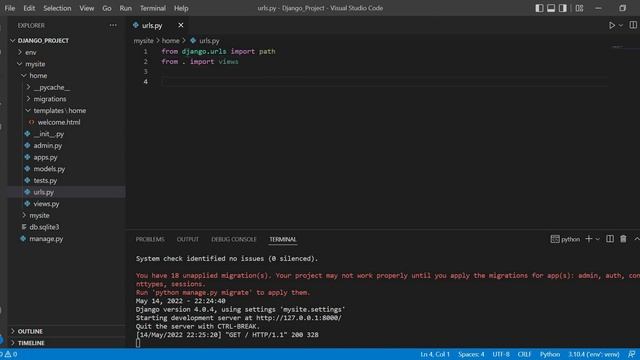
Task: Change Spaces: 4 indentation setting
Action: [471, 354]
